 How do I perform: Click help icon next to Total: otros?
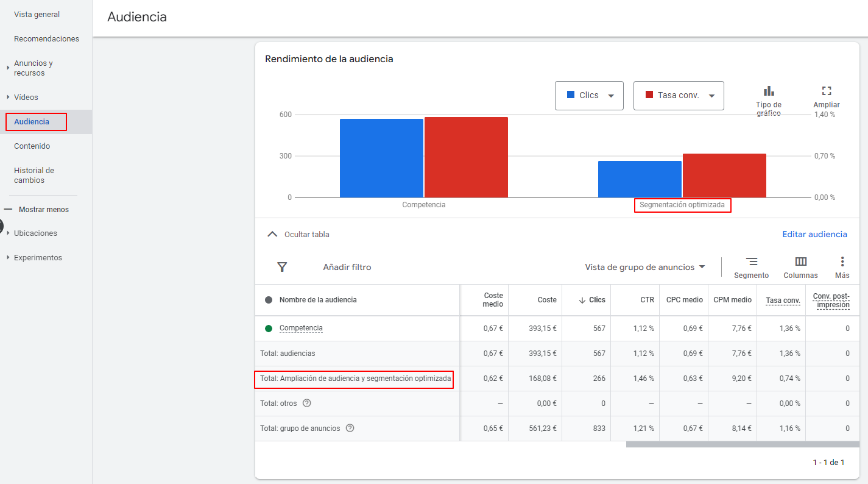[307, 403]
